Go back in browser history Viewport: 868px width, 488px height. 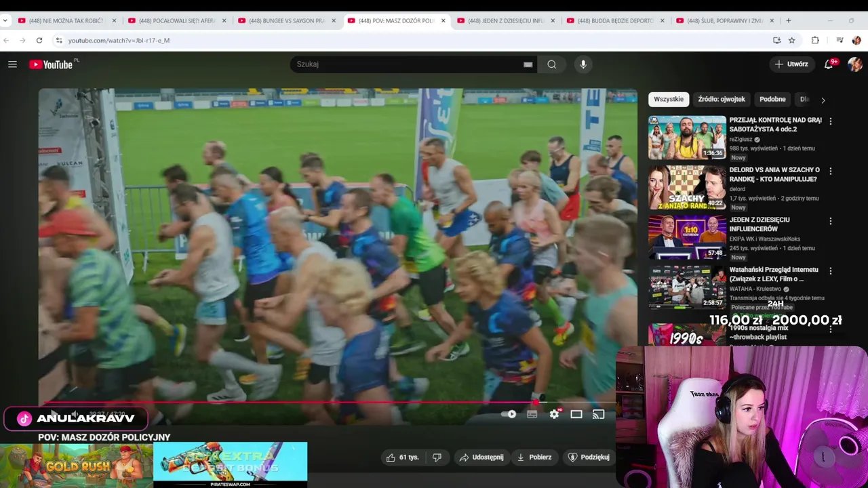[6, 41]
